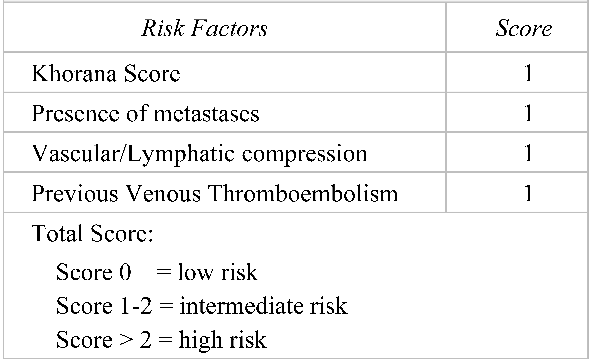
Task: Click 'Score > 2 = high risk' line
Action: point(161,339)
